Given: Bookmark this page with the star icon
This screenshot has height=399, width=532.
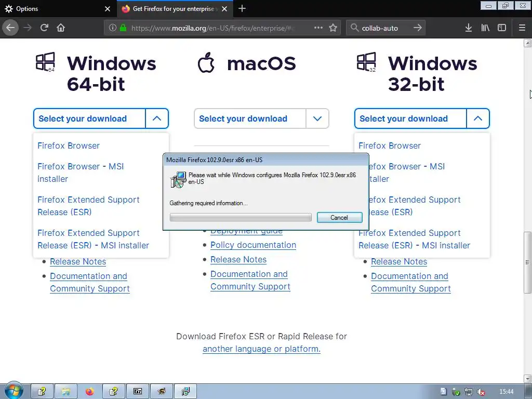Looking at the screenshot, I should pyautogui.click(x=333, y=28).
